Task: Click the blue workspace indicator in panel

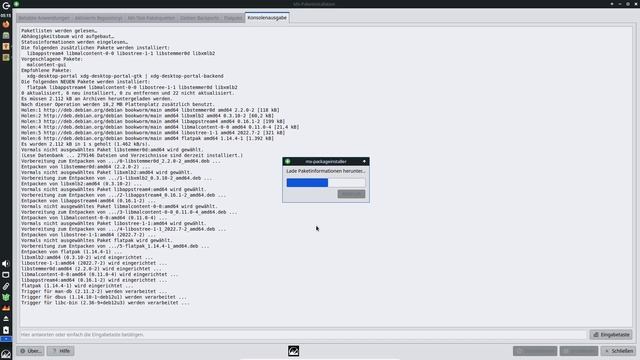Action: (6, 339)
